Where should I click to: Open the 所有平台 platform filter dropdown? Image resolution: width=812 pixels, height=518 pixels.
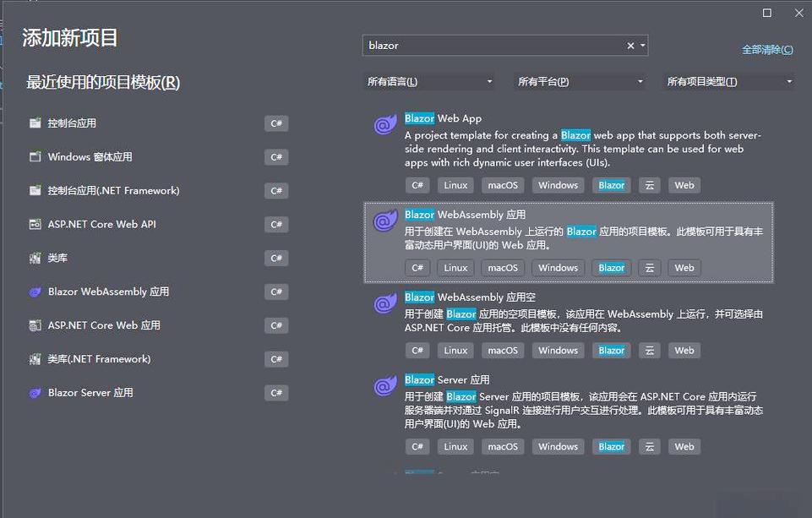tap(580, 82)
